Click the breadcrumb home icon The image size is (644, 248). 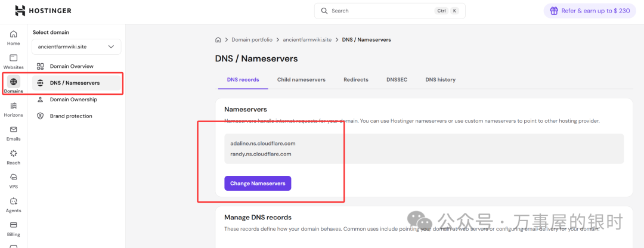tap(218, 40)
